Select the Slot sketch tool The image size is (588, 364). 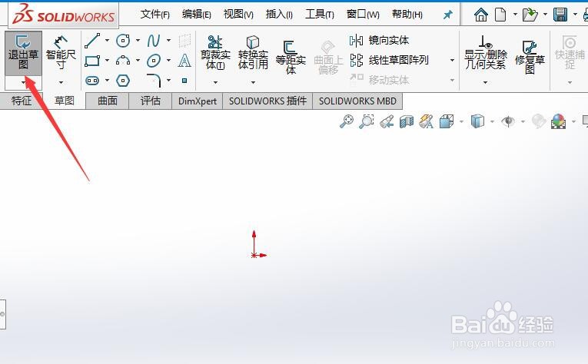pyautogui.click(x=92, y=81)
